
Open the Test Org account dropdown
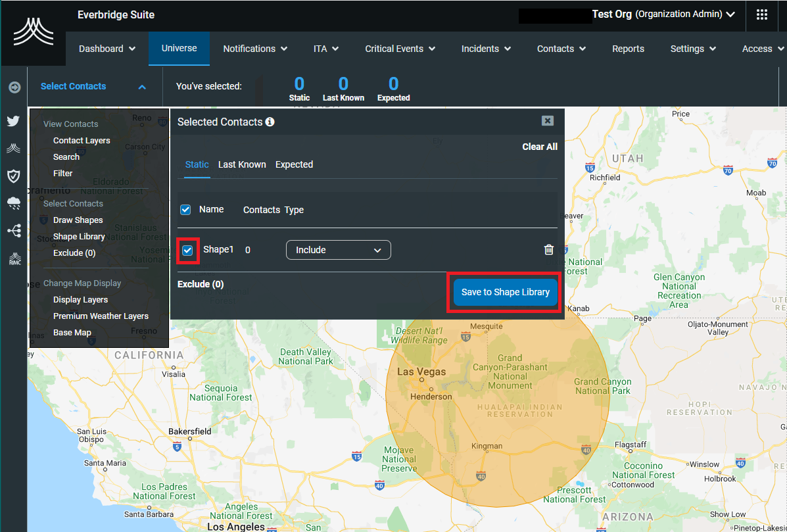click(663, 14)
